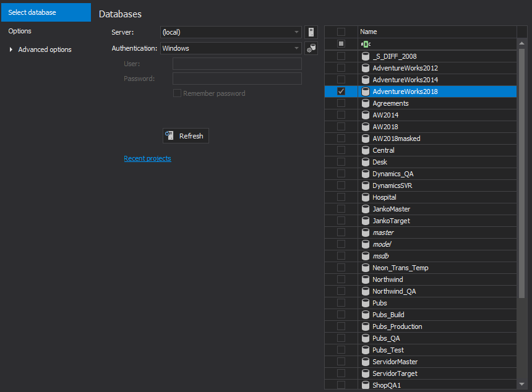Click database icon next to Northwind
The image size is (532, 392).
point(366,279)
